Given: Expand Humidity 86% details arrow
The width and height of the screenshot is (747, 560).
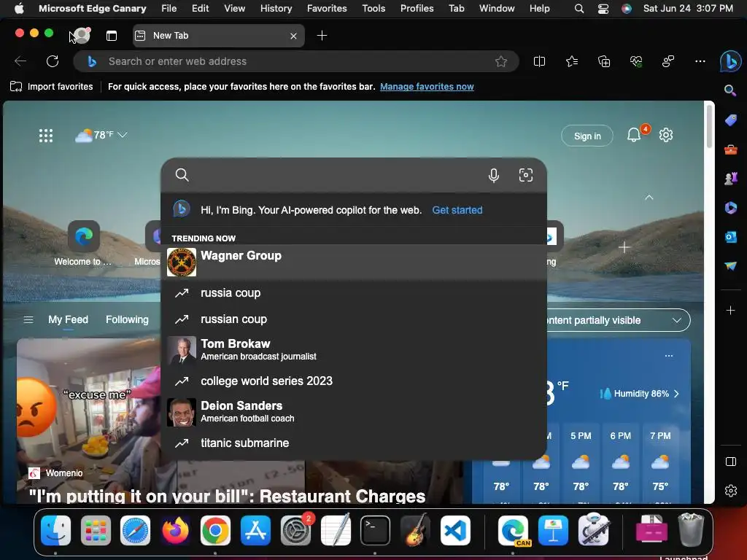Looking at the screenshot, I should 676,394.
